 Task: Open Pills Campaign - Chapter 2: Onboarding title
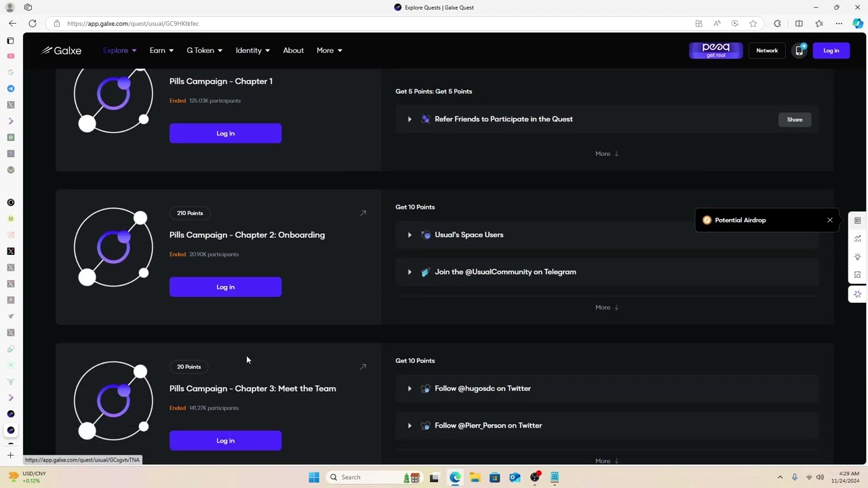point(247,235)
